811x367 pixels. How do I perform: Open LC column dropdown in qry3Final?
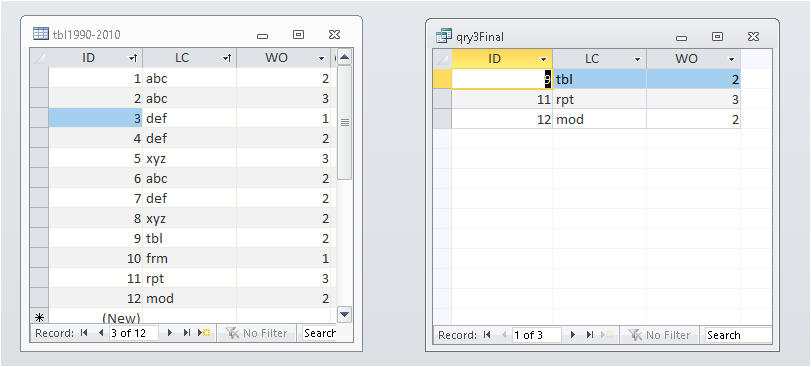[x=637, y=59]
